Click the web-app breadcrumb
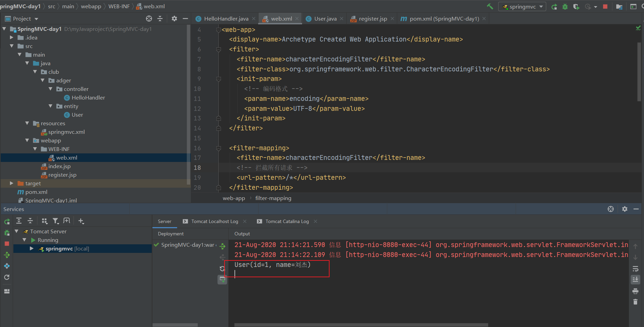Viewport: 644px width, 327px height. click(x=234, y=198)
